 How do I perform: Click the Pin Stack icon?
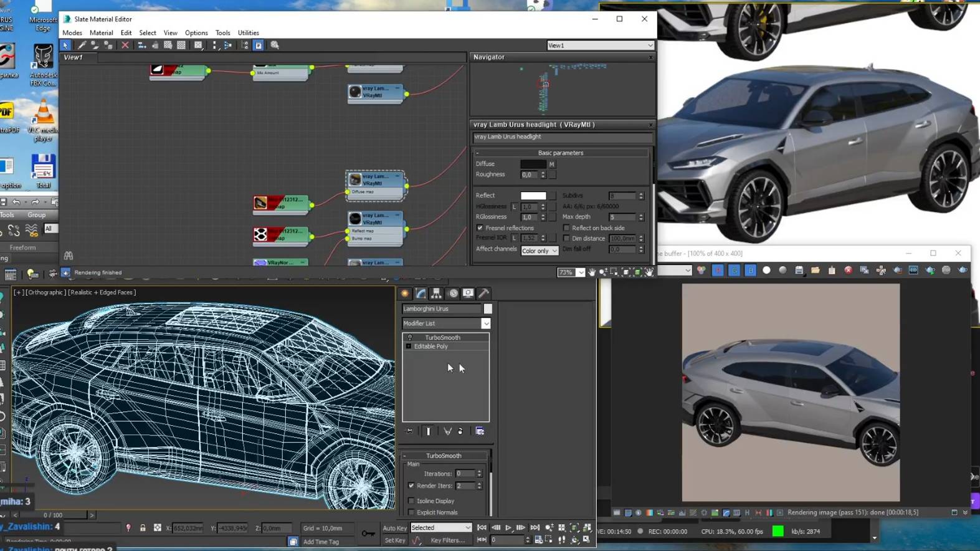pos(409,431)
